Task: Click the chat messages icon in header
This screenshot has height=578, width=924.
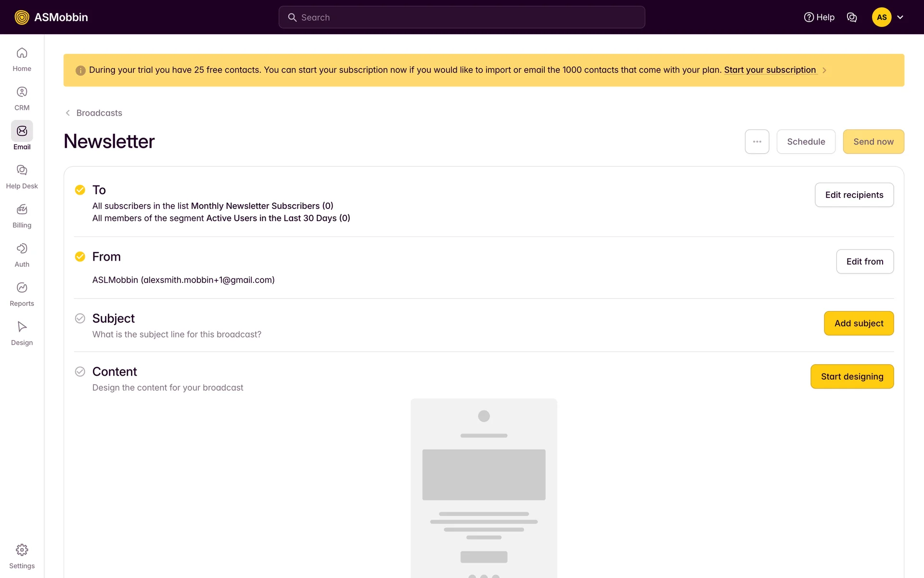Action: pos(852,17)
